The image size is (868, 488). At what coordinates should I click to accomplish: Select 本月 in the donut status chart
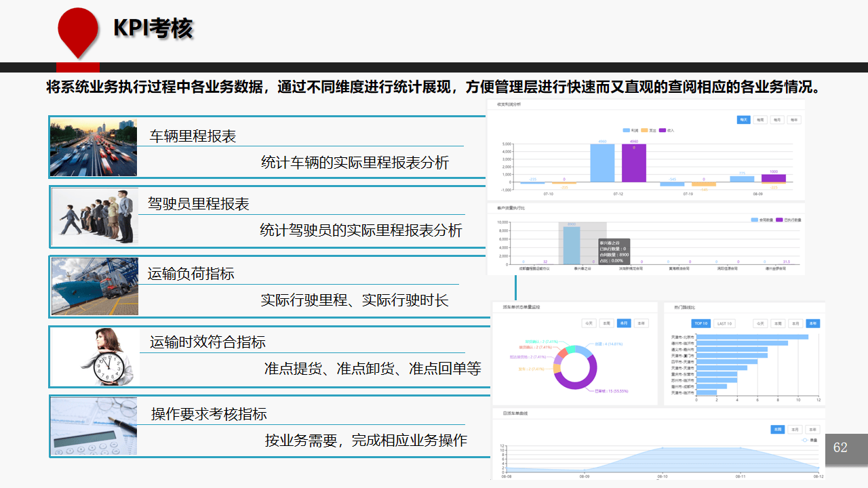pos(624,323)
